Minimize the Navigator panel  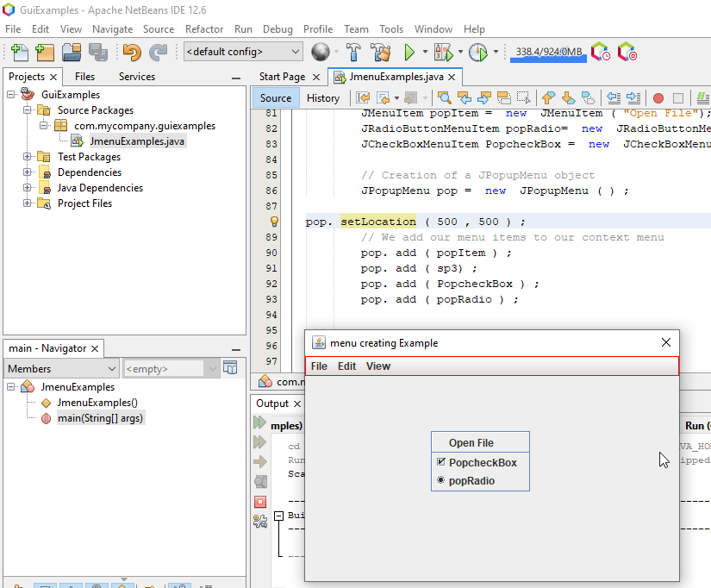tap(236, 350)
